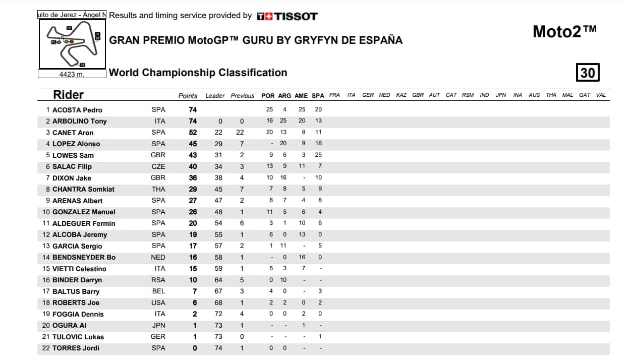This screenshot has width=630, height=364.
Task: Select the Leader column header
Action: pyautogui.click(x=215, y=96)
